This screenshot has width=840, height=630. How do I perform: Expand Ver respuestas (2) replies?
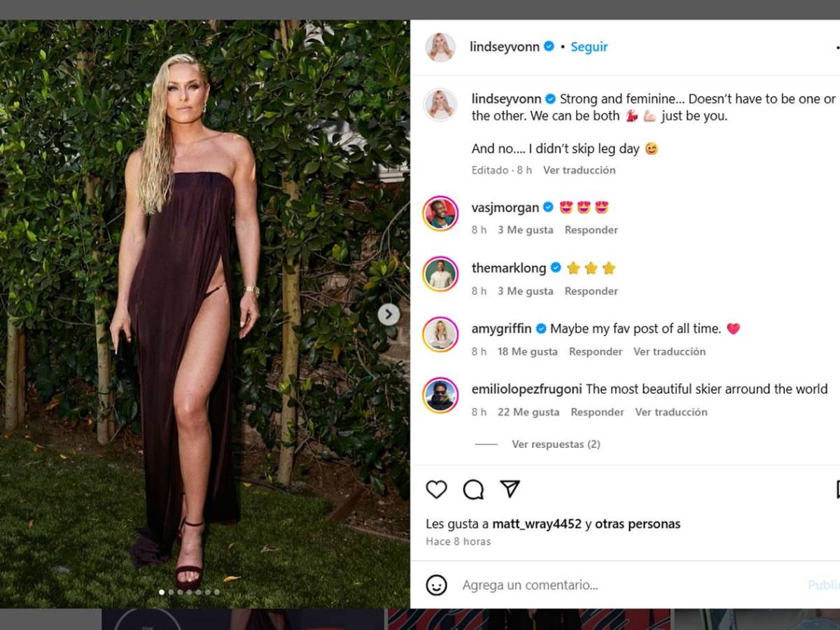pos(556,444)
